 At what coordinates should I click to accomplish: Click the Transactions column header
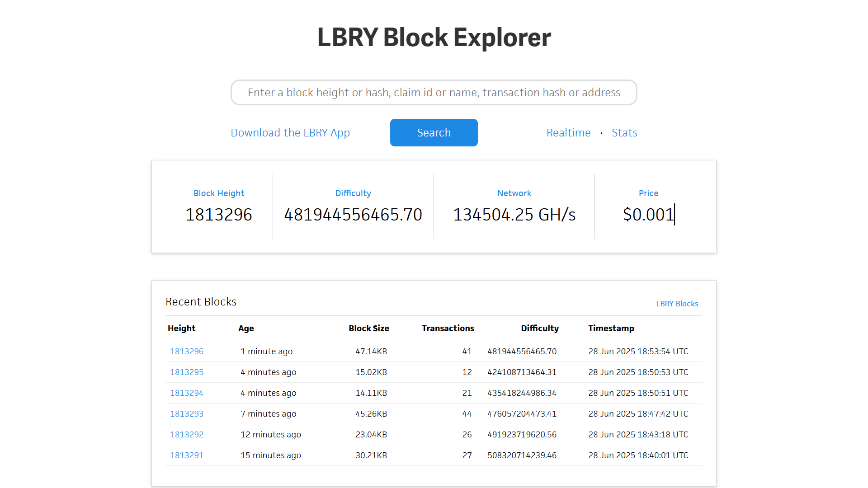[448, 328]
